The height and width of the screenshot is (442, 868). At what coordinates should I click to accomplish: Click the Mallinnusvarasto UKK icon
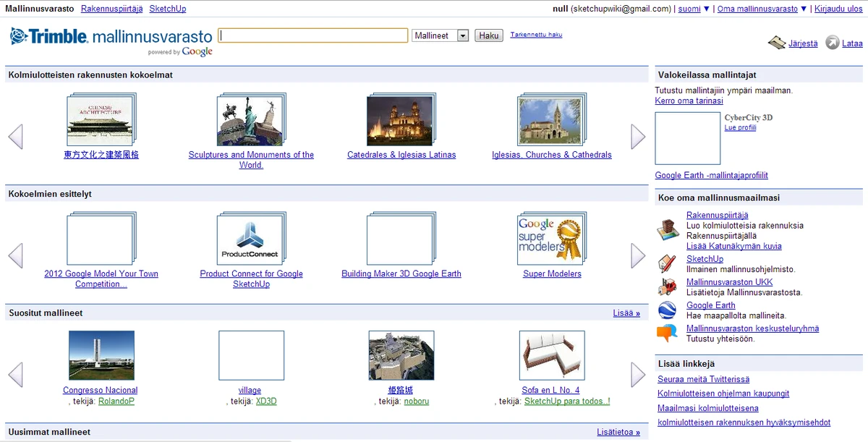click(667, 285)
